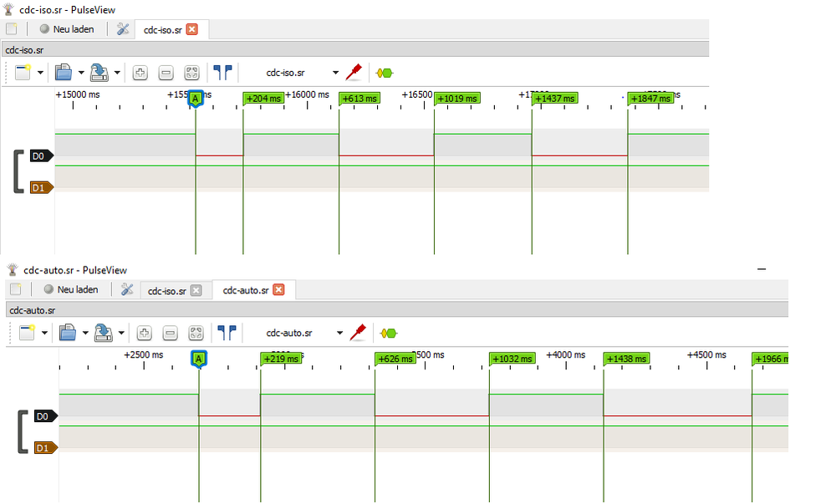Expand the new view dropdown arrow in cdc-iso.sr toolbar
Viewport: 836px width, 504px height.
[40, 73]
